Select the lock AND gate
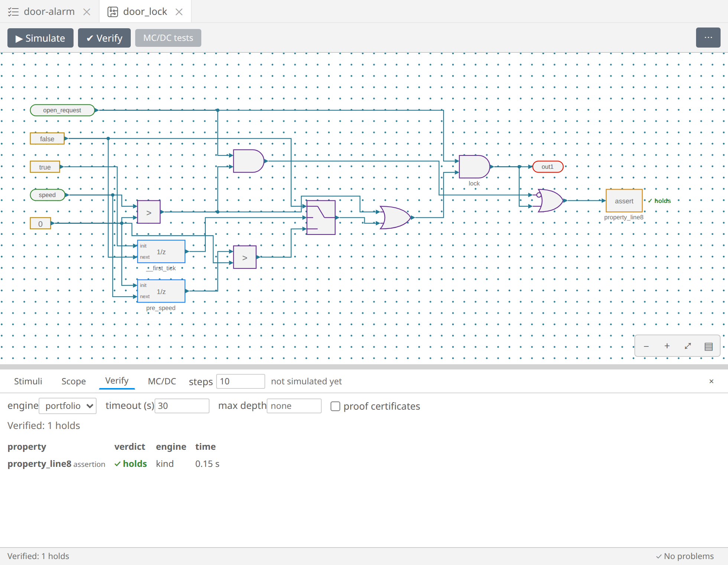This screenshot has width=728, height=565. (x=474, y=167)
